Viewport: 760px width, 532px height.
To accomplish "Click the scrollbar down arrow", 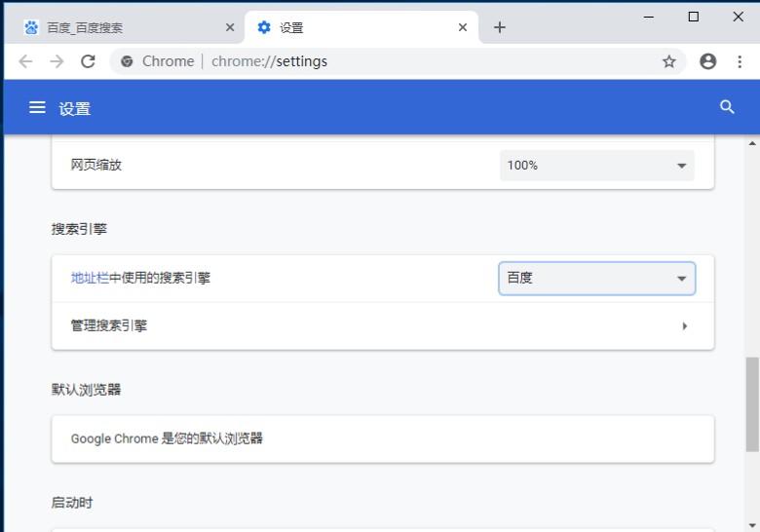I will pos(752,526).
